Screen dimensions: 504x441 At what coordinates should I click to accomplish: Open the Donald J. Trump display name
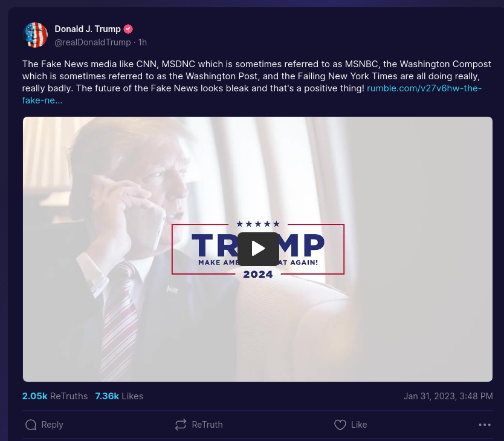click(88, 29)
